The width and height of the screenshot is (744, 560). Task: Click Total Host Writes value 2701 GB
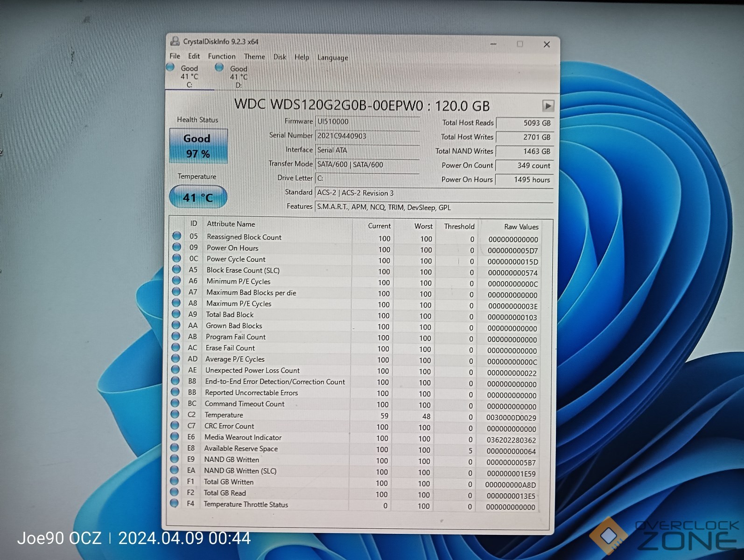point(525,137)
